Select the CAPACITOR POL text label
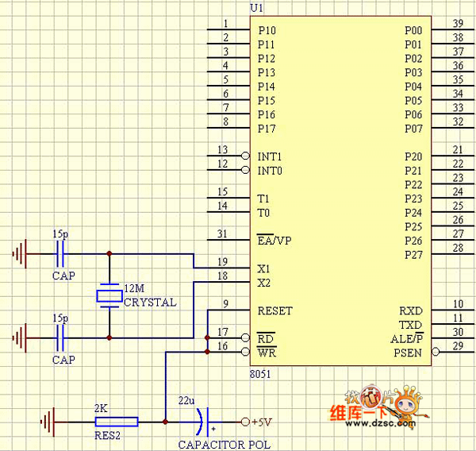 224,445
